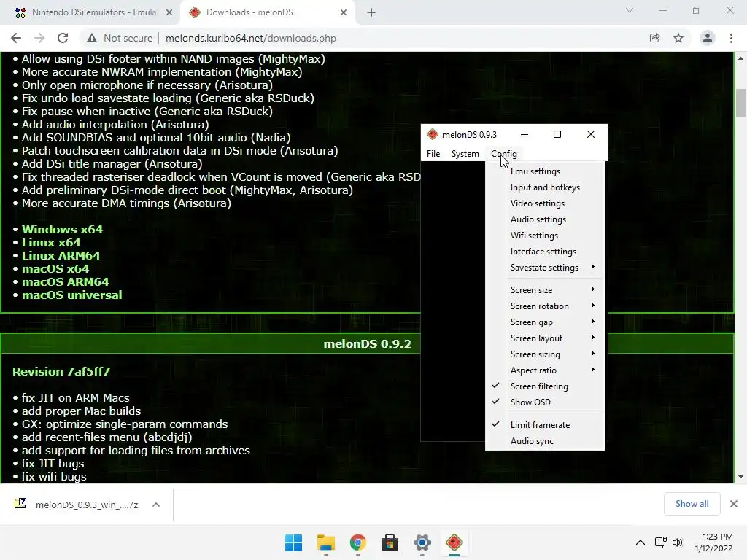Expand Aspect ratio submenu
Image resolution: width=747 pixels, height=560 pixels.
(545, 370)
